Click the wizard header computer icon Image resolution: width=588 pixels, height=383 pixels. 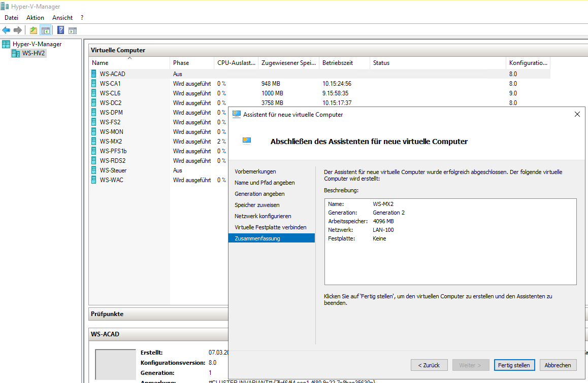click(x=246, y=141)
